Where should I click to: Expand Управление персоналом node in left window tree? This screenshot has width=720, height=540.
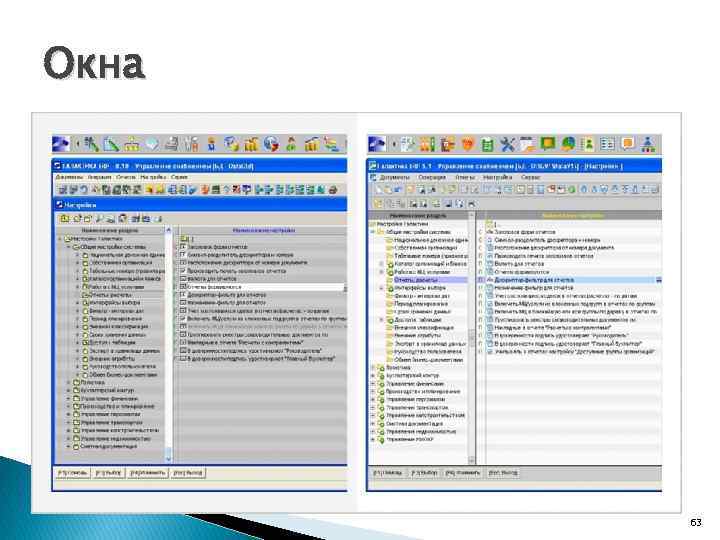pyautogui.click(x=69, y=415)
